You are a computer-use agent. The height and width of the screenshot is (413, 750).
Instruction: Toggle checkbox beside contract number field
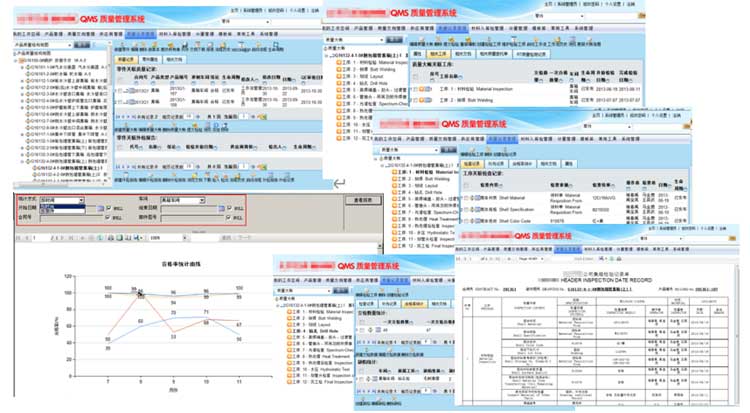click(x=107, y=217)
